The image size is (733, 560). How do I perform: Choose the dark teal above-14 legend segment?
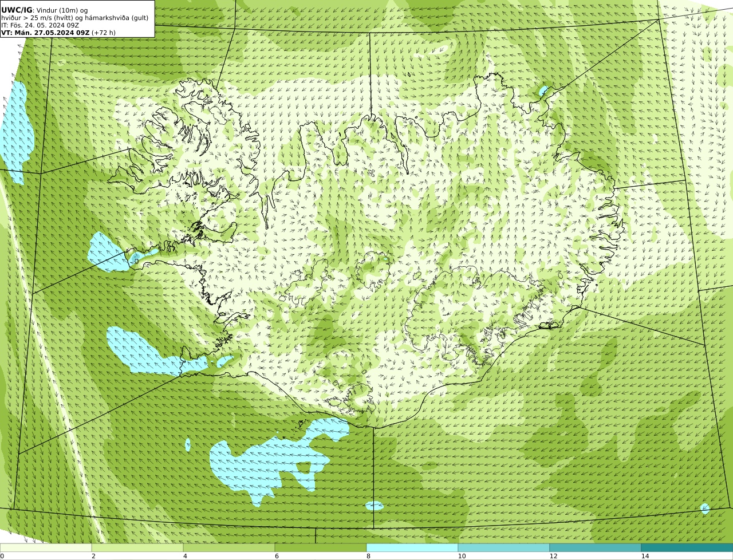click(687, 547)
